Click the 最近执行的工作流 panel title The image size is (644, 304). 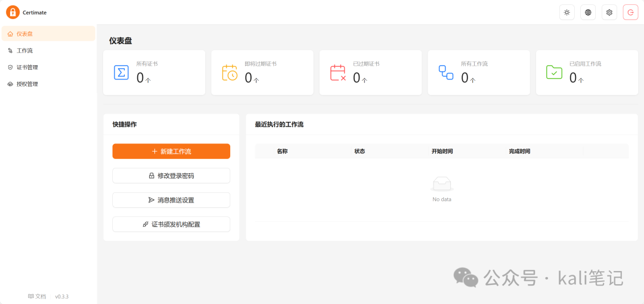point(279,125)
